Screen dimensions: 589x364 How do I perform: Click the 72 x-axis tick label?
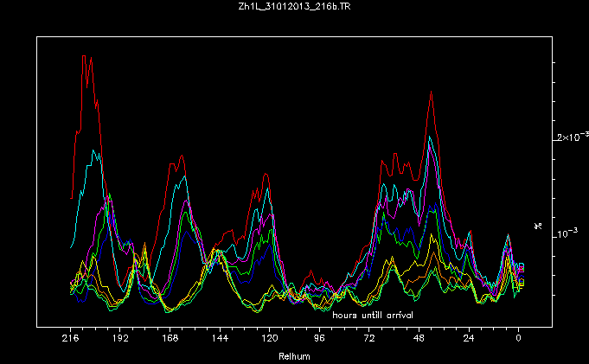click(369, 342)
